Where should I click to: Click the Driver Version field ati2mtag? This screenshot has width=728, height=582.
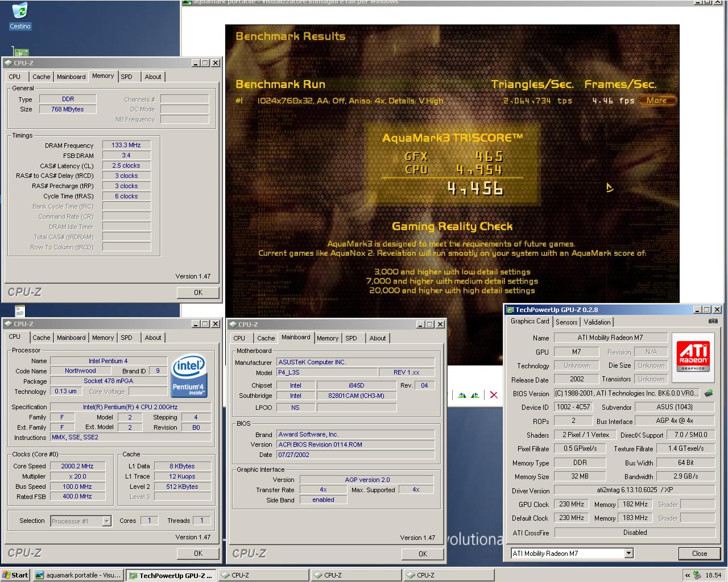point(635,490)
